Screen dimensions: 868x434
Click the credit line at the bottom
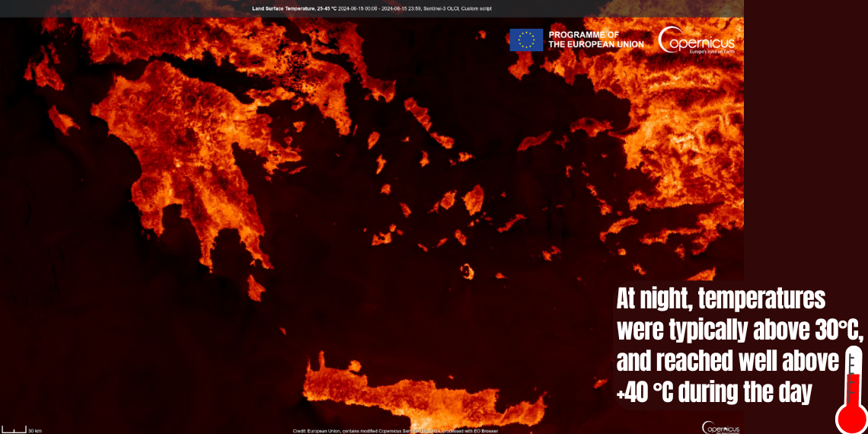pyautogui.click(x=395, y=431)
